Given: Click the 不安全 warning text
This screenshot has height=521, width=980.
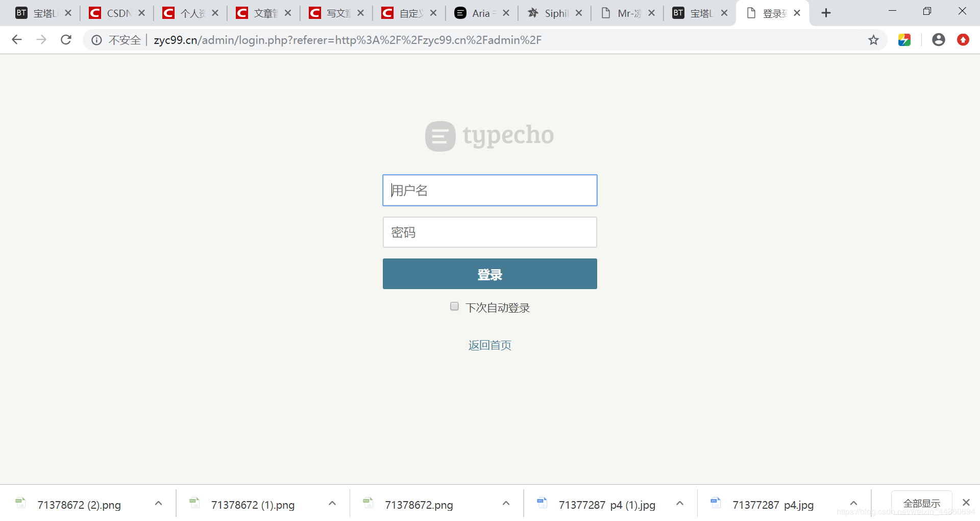Looking at the screenshot, I should point(125,40).
